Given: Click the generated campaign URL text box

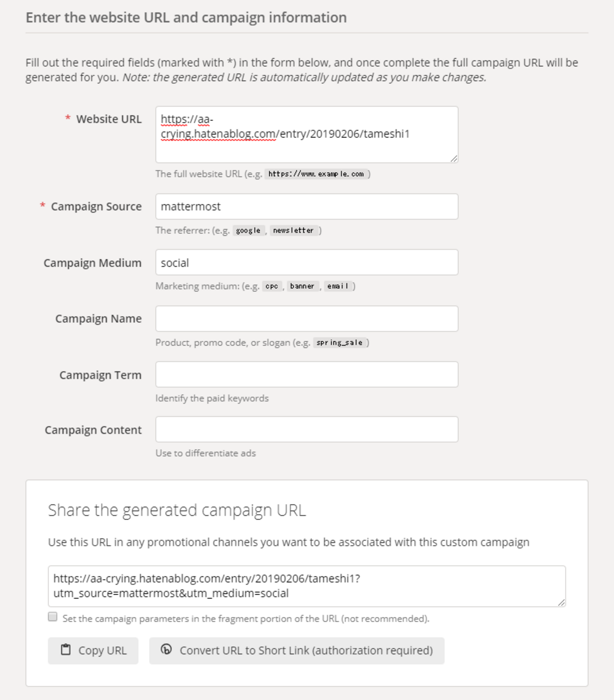Looking at the screenshot, I should tap(307, 586).
